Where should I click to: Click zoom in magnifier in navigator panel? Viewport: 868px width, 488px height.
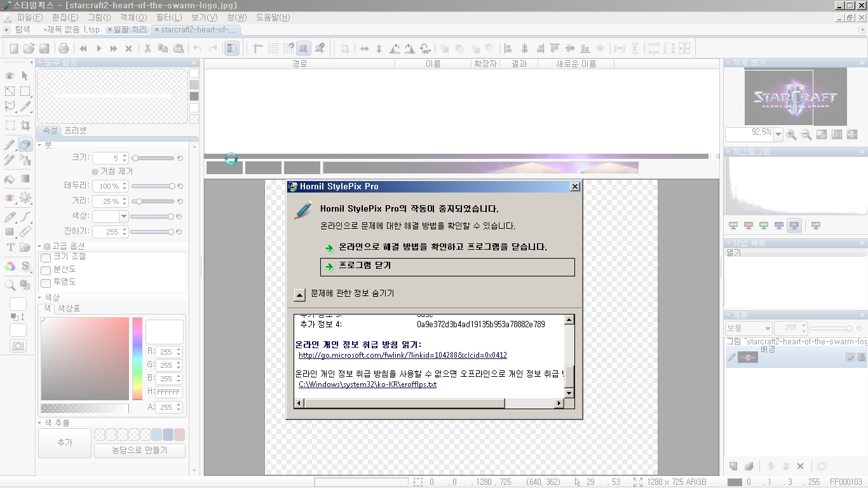point(791,135)
